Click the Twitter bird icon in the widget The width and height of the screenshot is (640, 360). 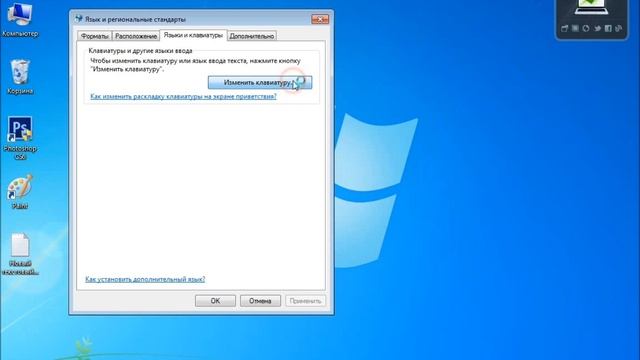coord(598,29)
